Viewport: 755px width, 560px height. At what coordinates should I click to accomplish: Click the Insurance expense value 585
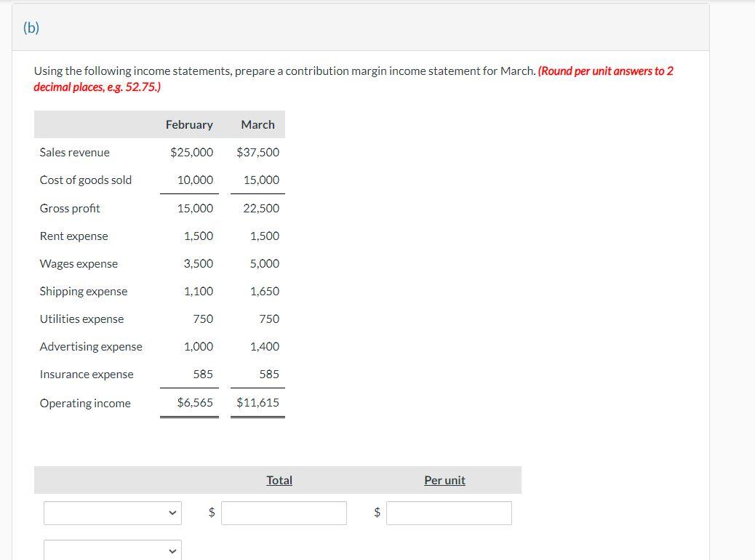269,374
